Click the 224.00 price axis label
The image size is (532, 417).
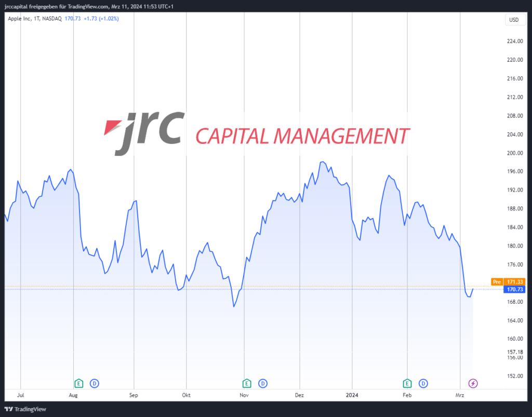point(515,41)
